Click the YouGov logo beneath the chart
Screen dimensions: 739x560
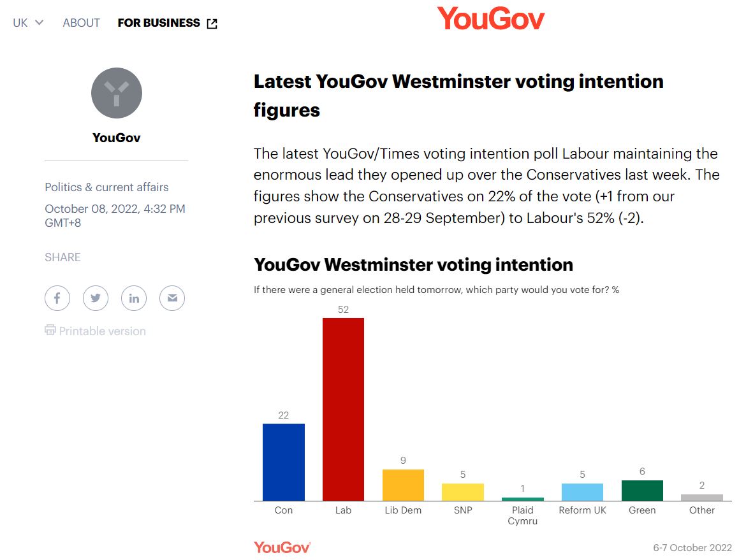point(281,547)
